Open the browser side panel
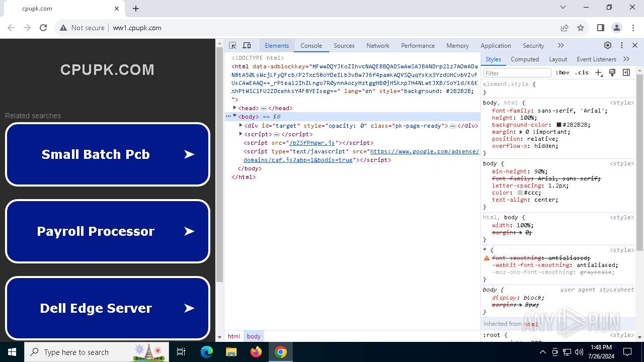Screen dimensions: 644x362 pyautogui.click(x=601, y=28)
